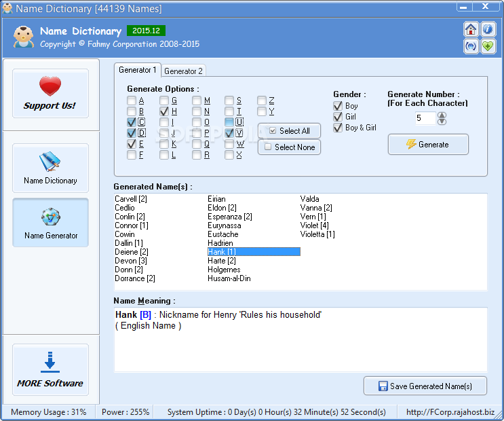The image size is (504, 421).
Task: Check the letter Y checkbox
Action: pos(262,111)
